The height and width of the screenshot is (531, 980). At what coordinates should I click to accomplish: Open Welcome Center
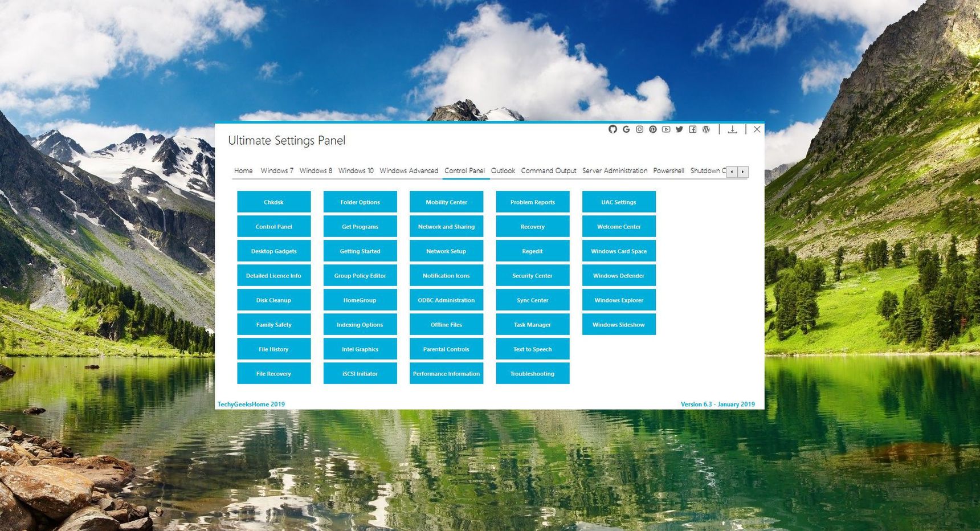[x=619, y=226]
